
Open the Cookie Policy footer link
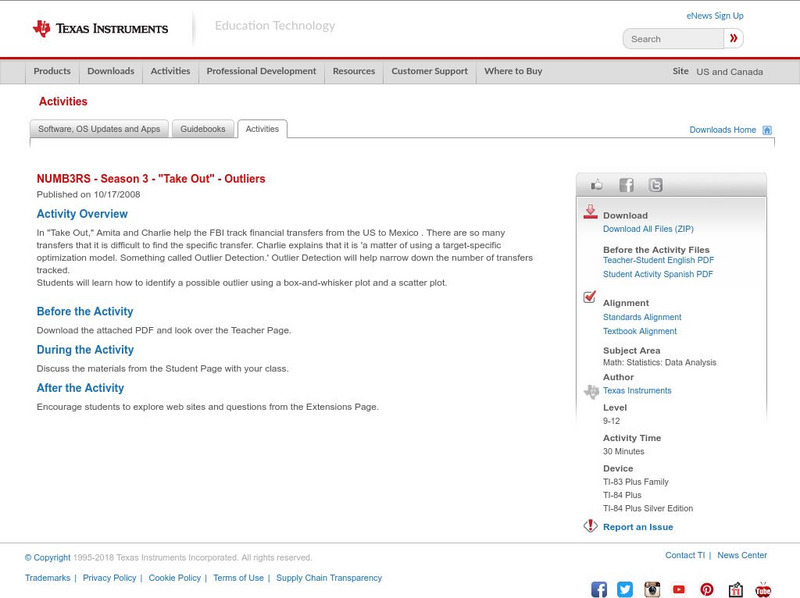[x=174, y=578]
